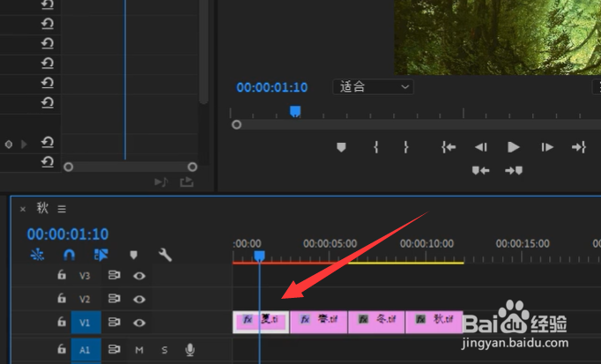Toggle Linked Selection in timeline

(100, 255)
